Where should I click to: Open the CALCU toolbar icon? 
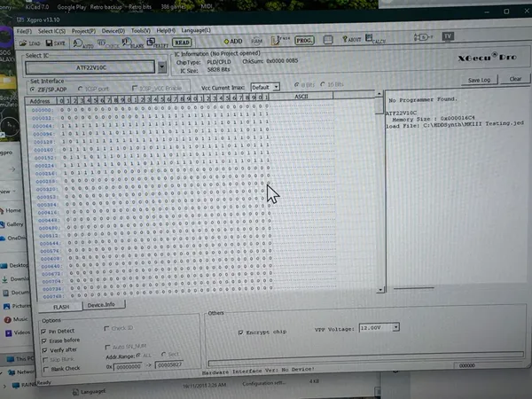[x=376, y=39]
